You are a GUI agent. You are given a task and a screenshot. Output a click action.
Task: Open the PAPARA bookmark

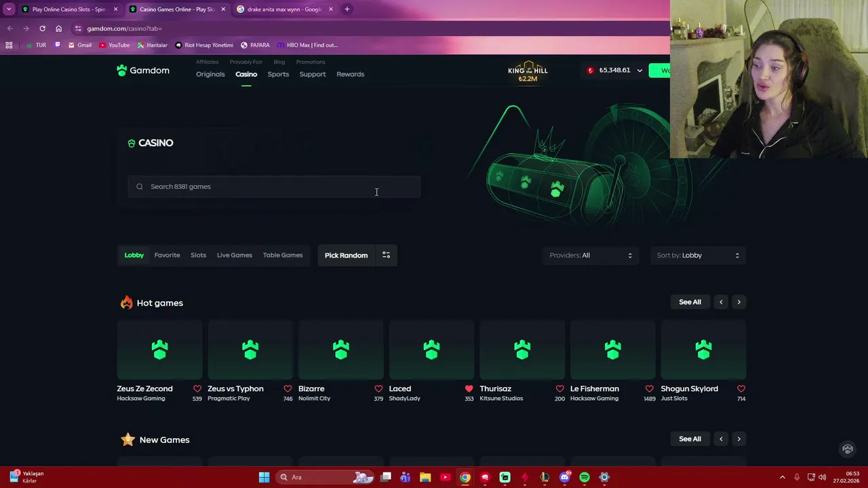coord(255,45)
